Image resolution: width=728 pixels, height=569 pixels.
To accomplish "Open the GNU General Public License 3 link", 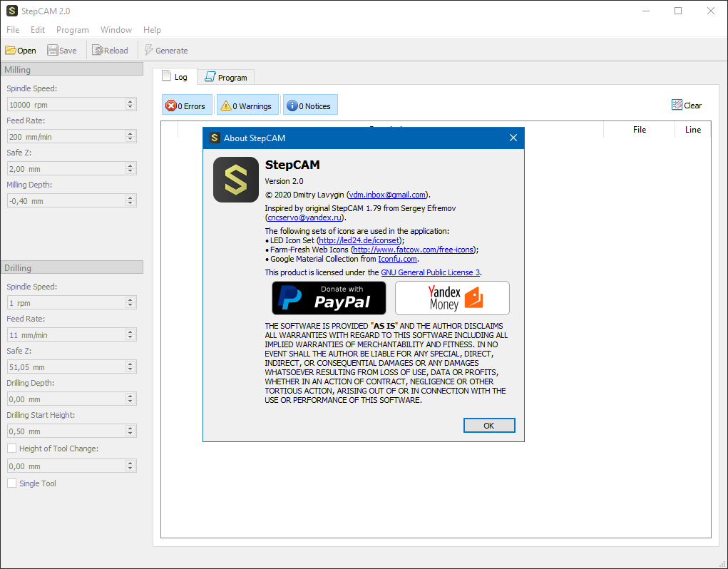I will pyautogui.click(x=430, y=272).
